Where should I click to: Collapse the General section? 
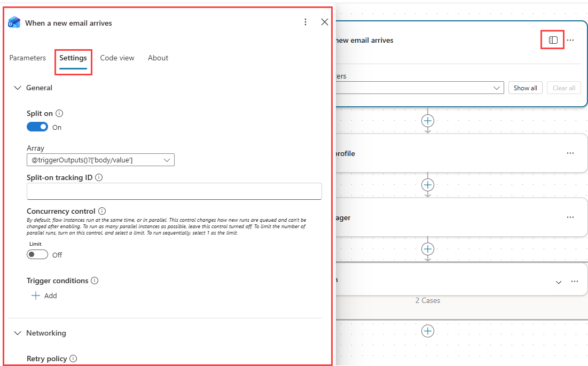point(17,88)
